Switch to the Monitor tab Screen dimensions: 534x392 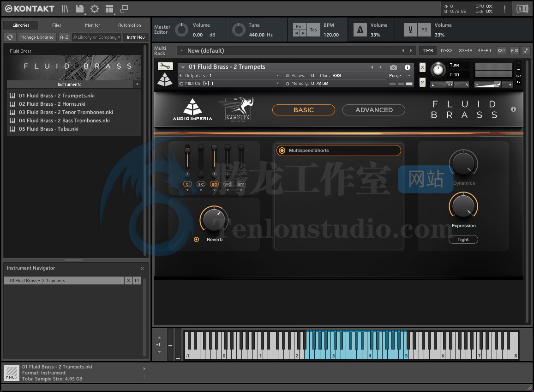pos(92,25)
